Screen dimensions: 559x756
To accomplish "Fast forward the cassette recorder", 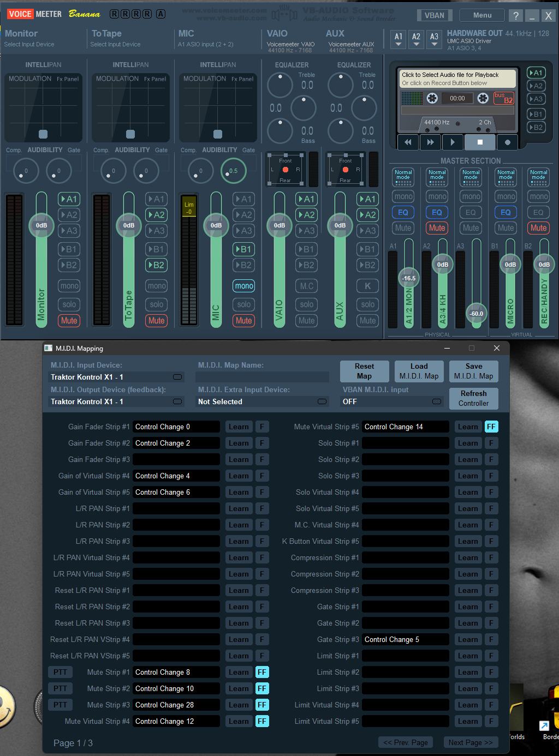I will click(x=430, y=142).
